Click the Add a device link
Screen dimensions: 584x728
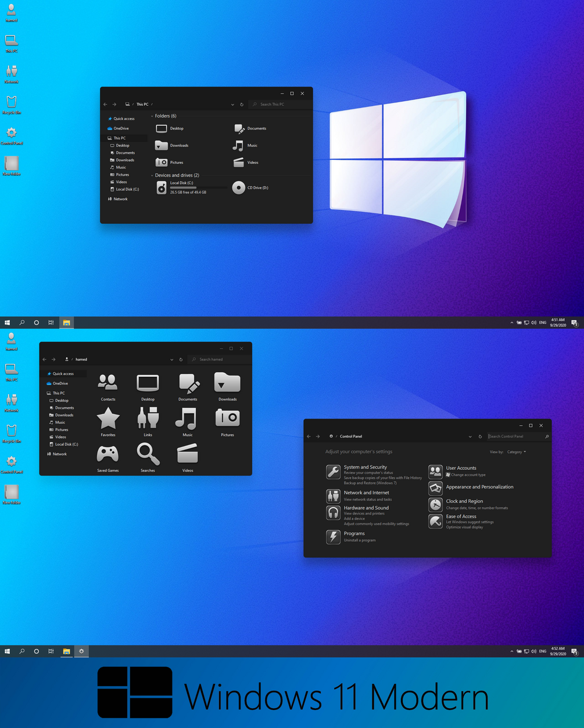(354, 519)
